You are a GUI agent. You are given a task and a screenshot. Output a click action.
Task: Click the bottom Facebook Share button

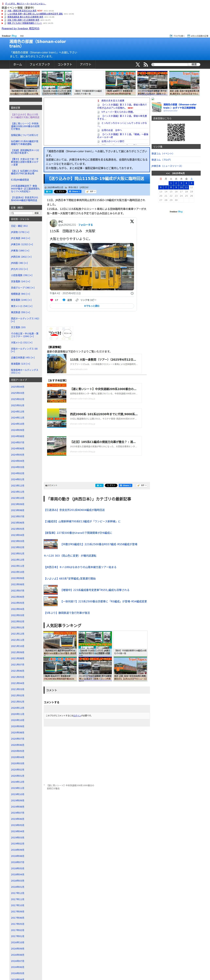pos(125,485)
